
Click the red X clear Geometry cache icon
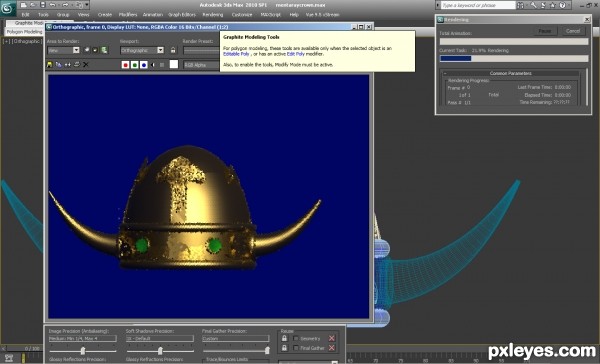(x=332, y=338)
